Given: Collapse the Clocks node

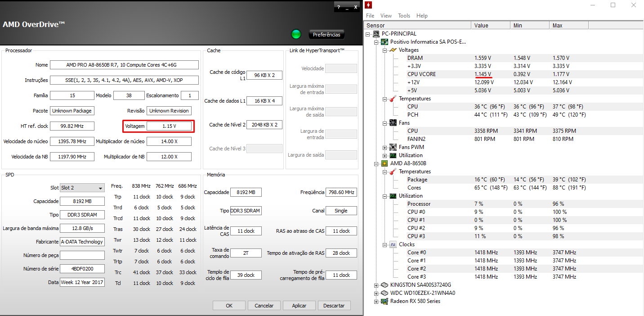Looking at the screenshot, I should click(x=385, y=244).
